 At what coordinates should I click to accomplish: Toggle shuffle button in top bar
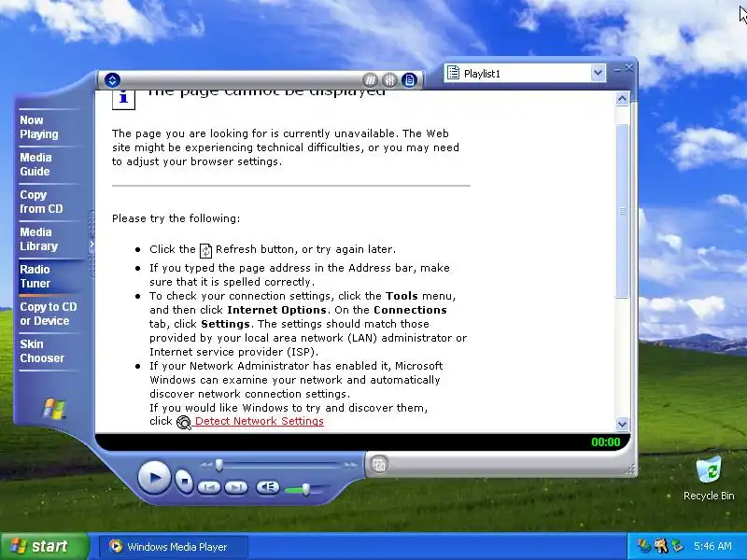coord(370,80)
